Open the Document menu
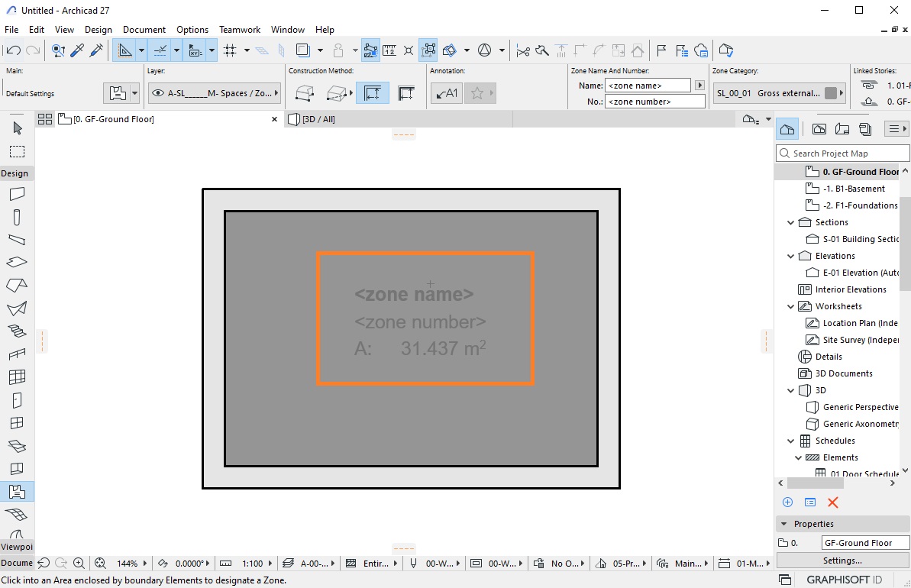The width and height of the screenshot is (911, 588). 144,30
